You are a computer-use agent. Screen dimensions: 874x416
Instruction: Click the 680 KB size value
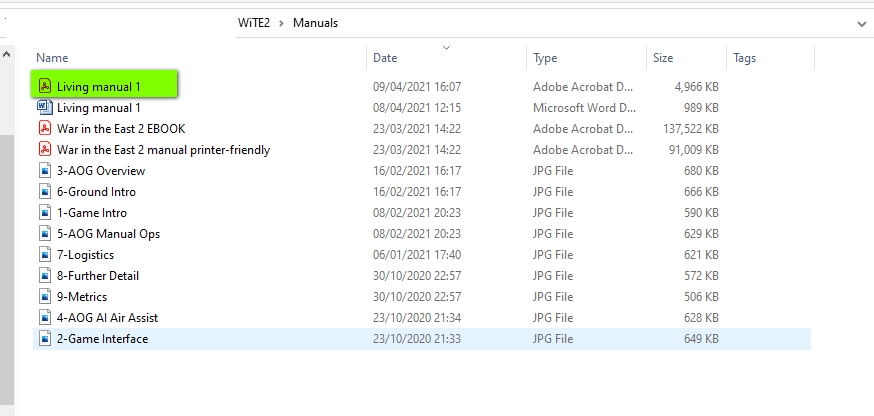pyautogui.click(x=701, y=171)
